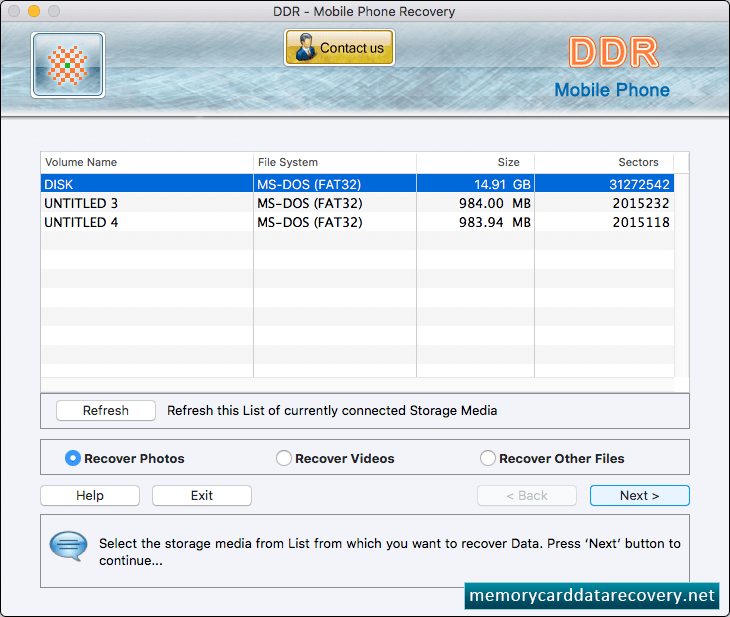This screenshot has width=730, height=617.
Task: Select the UNTITLED 3 volume
Action: 357,203
